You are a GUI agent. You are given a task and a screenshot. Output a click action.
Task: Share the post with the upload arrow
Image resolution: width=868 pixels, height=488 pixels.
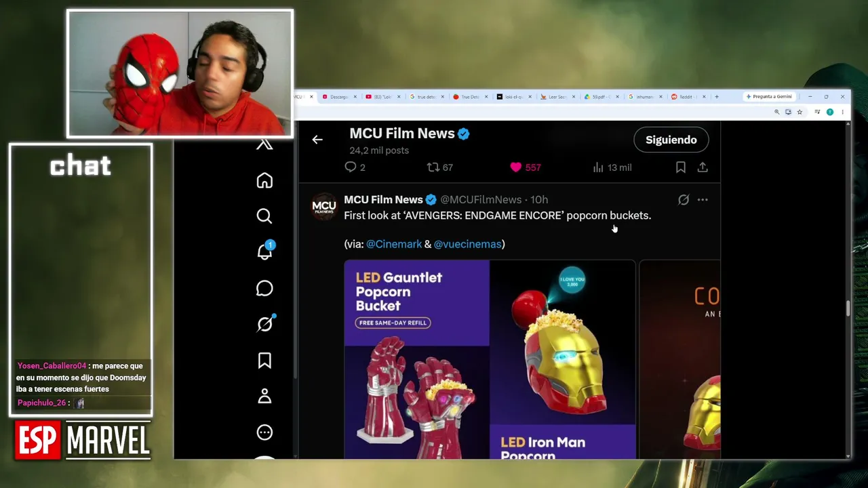pos(703,167)
